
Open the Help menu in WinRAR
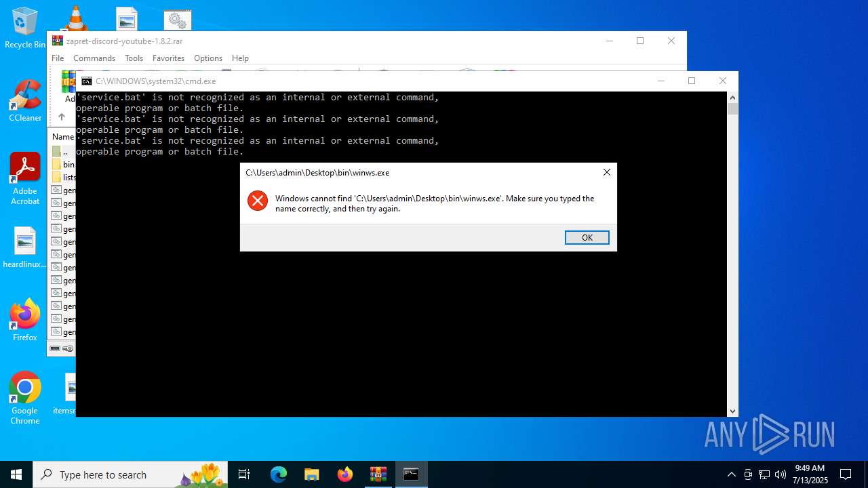pos(240,58)
